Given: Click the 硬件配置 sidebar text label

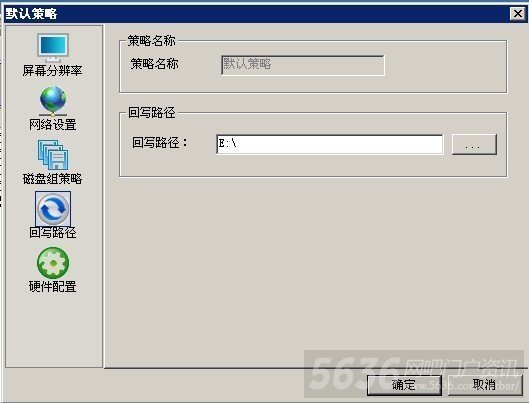Looking at the screenshot, I should click(x=53, y=286).
